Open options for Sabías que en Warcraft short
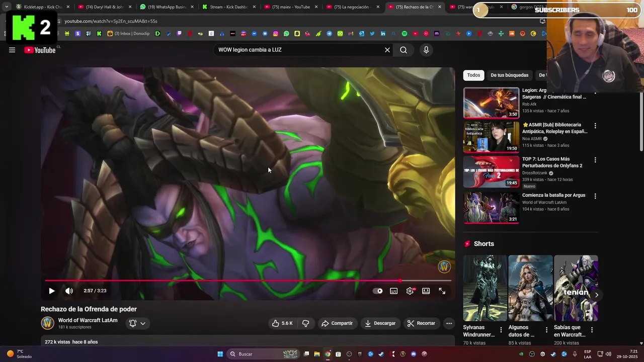This screenshot has height=362, width=644. click(592, 330)
